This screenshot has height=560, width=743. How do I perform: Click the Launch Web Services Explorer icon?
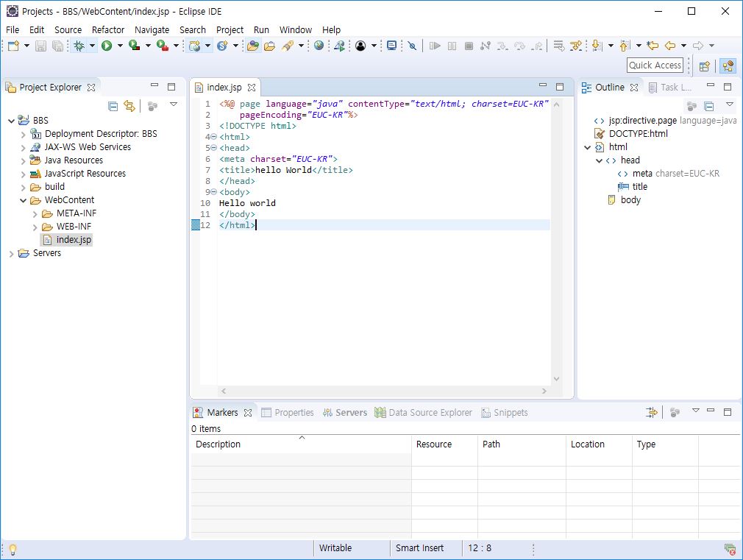click(x=339, y=46)
